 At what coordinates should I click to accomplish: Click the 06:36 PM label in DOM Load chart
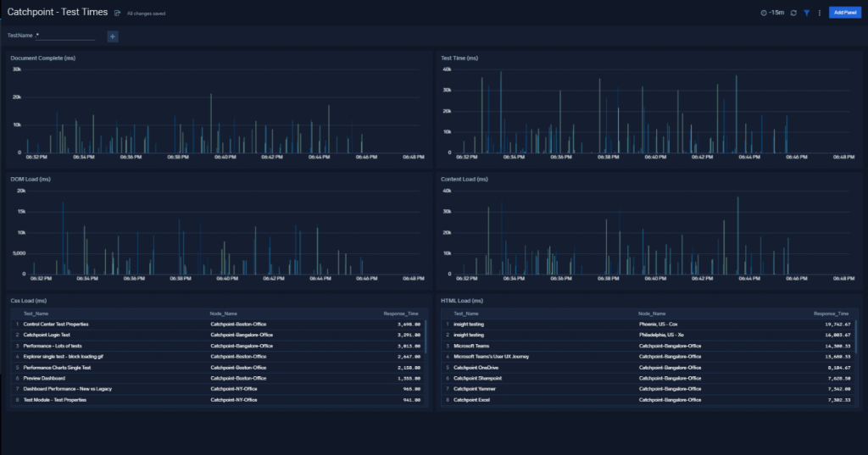(134, 279)
